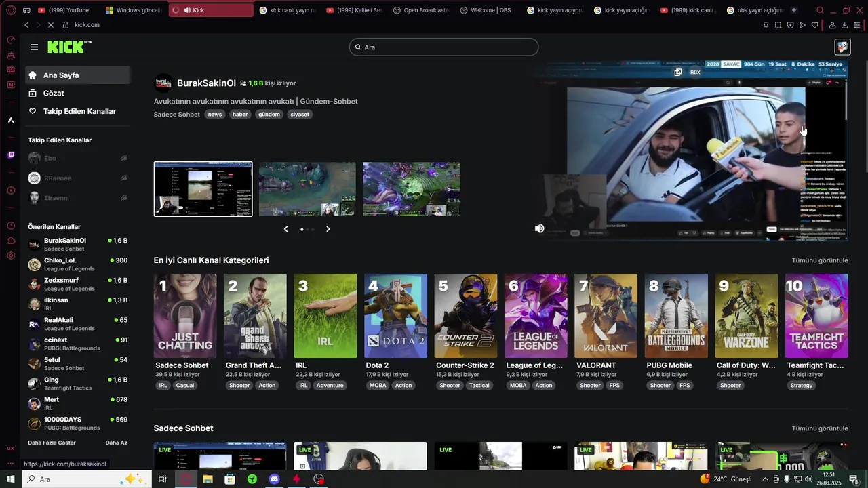This screenshot has width=868, height=488.
Task: Open the Twitch sidebar panel
Action: 11,155
